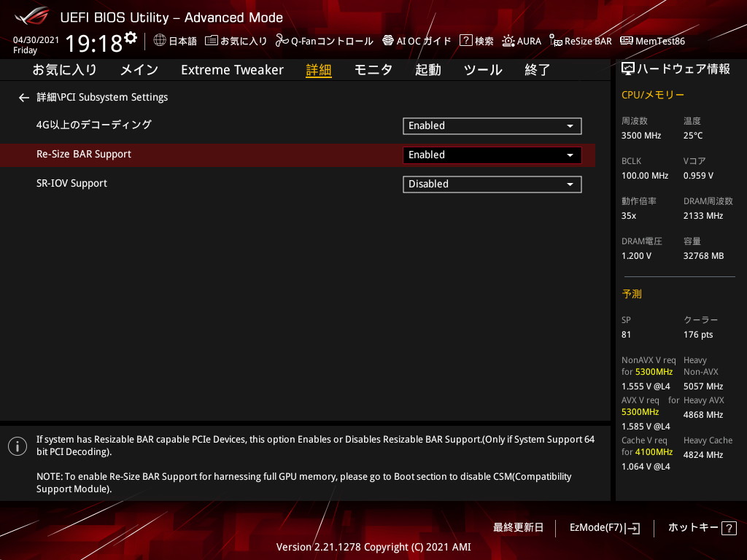This screenshot has height=560, width=747.
Task: Open the SR-IOV Support dropdown
Action: 492,184
